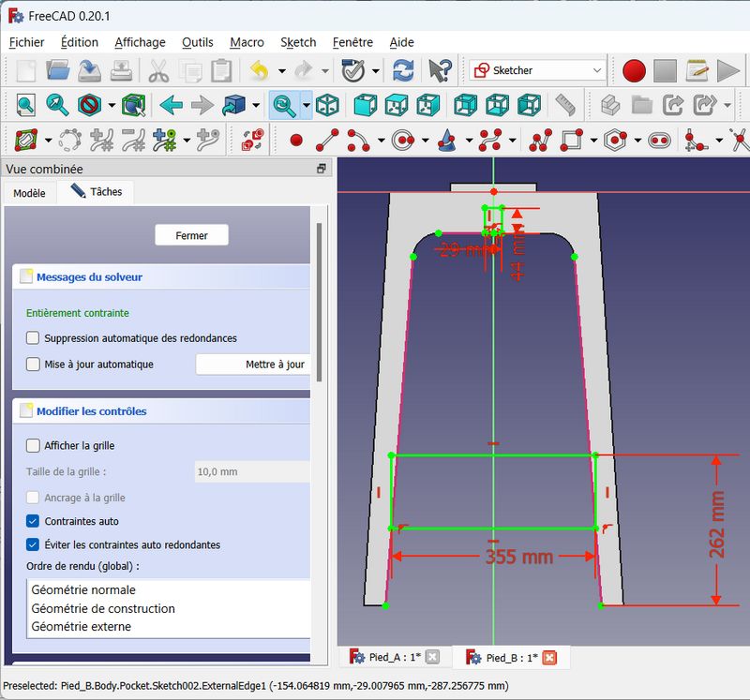The height and width of the screenshot is (700, 750).
Task: Click the Refresh recompute icon
Action: [403, 70]
